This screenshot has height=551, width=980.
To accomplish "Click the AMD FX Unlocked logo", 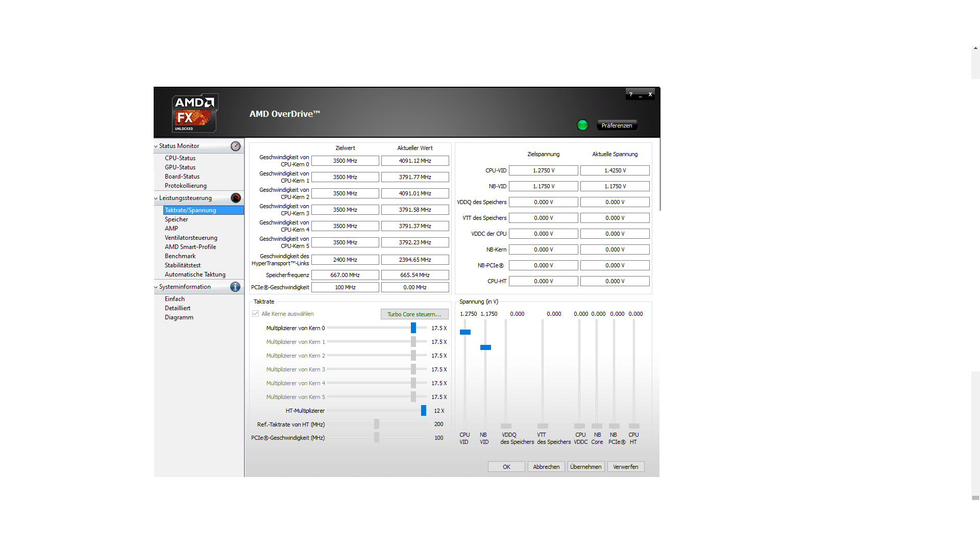I will pyautogui.click(x=194, y=113).
